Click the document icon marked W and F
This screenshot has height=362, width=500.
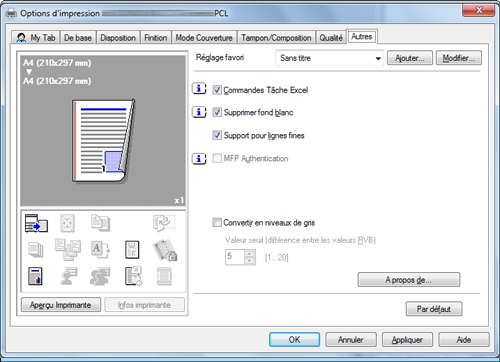[x=132, y=250]
